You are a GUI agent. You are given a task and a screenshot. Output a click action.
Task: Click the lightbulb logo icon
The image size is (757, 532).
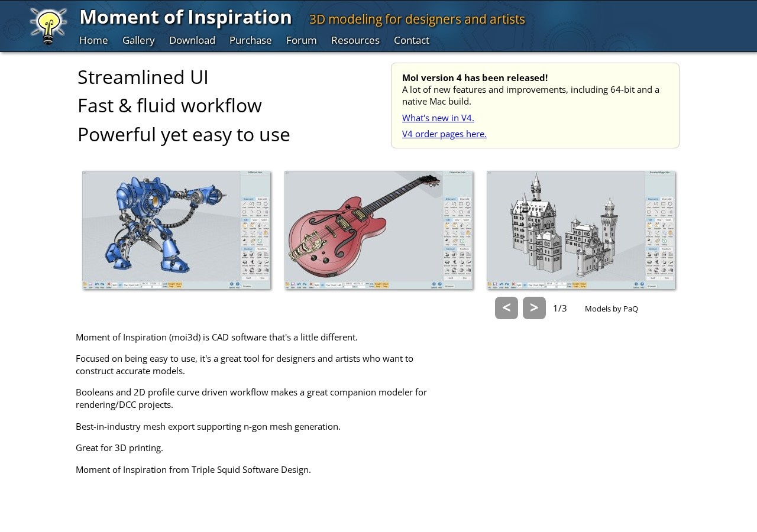(x=48, y=26)
